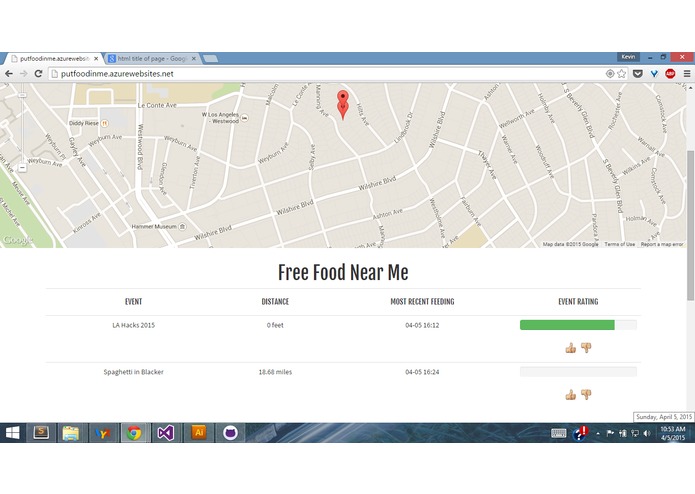Screen dimensions: 695x494
Task: Click the EVENT column header
Action: [133, 302]
